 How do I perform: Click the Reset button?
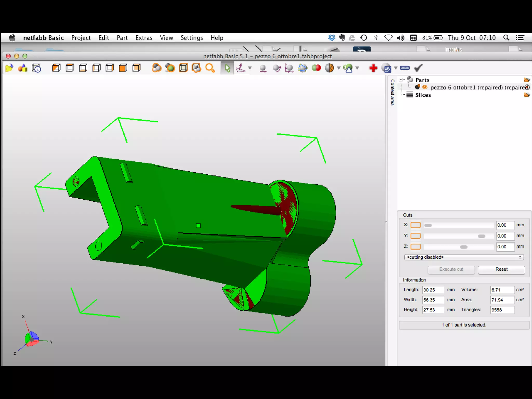[x=501, y=269]
